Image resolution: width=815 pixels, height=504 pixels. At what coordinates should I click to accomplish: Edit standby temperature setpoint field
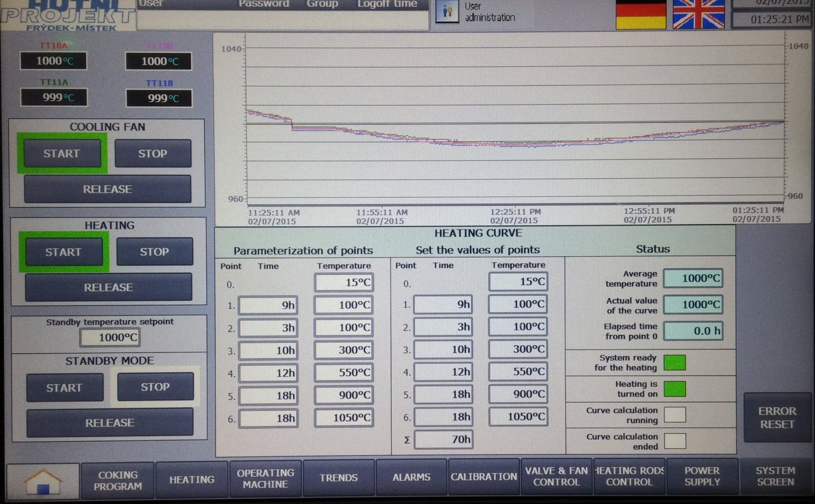coord(110,337)
